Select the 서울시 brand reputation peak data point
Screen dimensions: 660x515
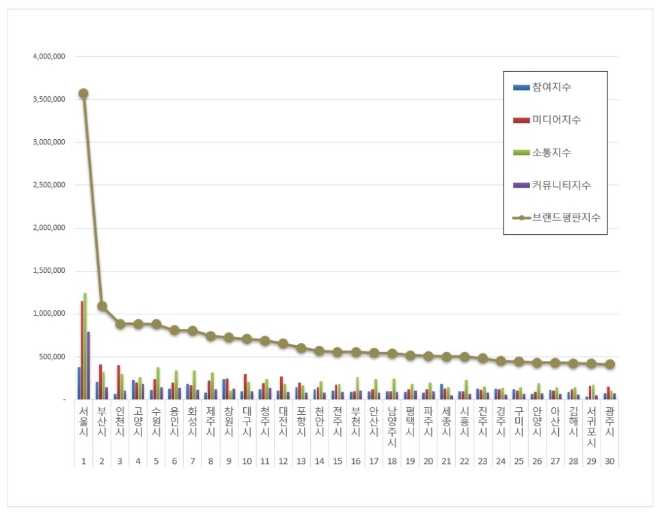[83, 93]
